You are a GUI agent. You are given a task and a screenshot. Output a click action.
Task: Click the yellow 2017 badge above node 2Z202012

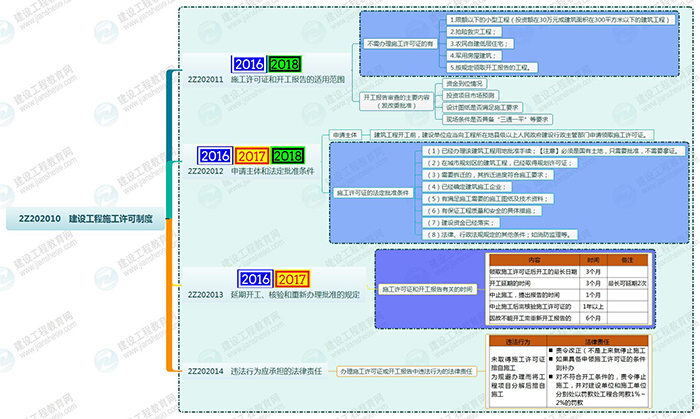click(252, 155)
